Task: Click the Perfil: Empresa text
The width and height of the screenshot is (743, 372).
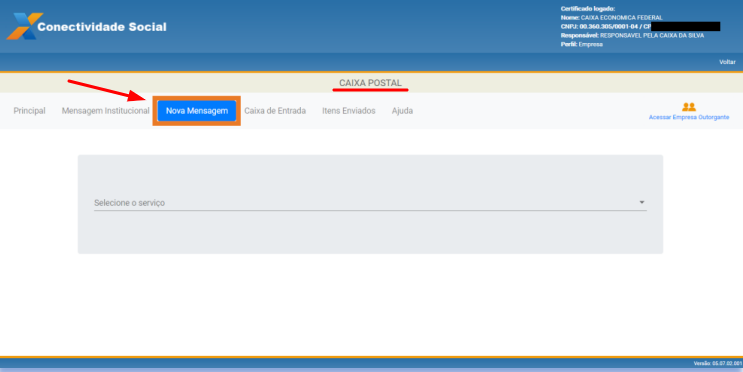Action: pos(581,45)
